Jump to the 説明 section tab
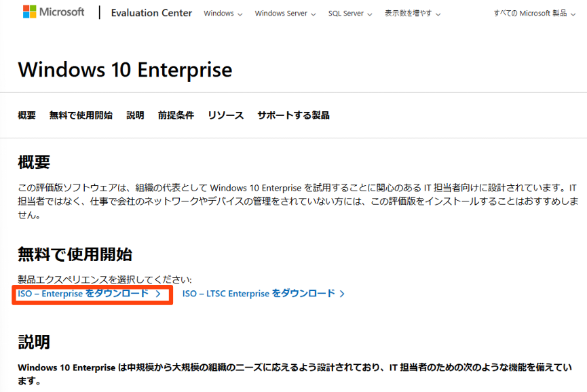The height and width of the screenshot is (392, 587). click(x=135, y=115)
